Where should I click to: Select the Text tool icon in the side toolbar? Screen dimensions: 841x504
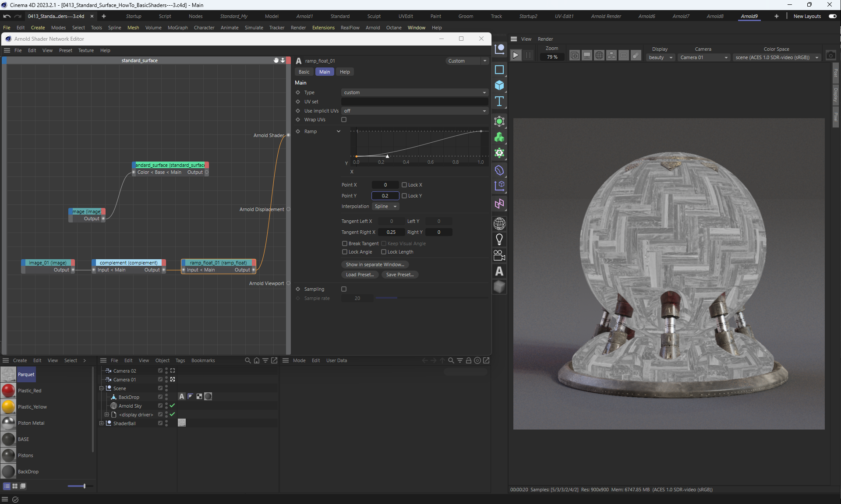tap(499, 102)
